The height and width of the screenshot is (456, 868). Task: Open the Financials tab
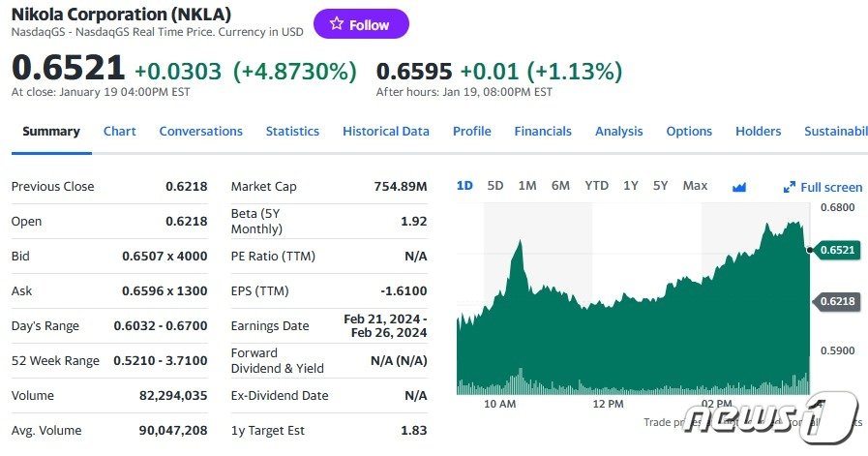pyautogui.click(x=543, y=132)
